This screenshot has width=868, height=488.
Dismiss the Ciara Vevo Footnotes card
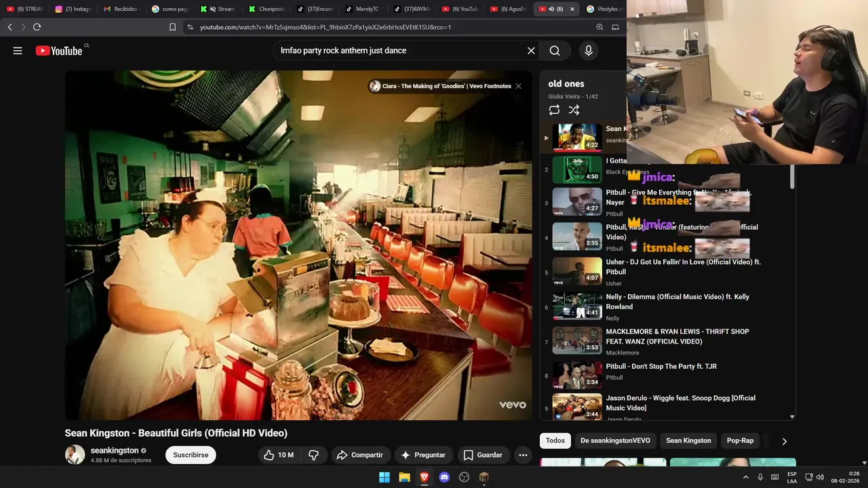click(x=519, y=86)
